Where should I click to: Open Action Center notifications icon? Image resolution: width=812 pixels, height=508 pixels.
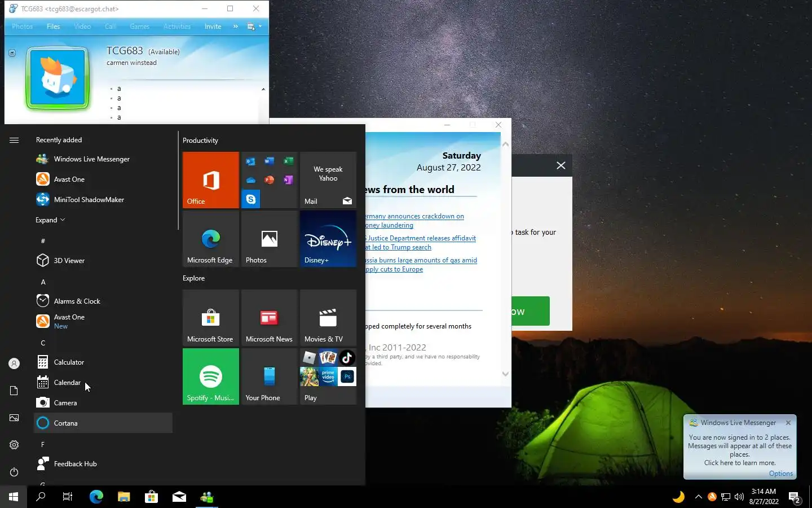coord(795,498)
